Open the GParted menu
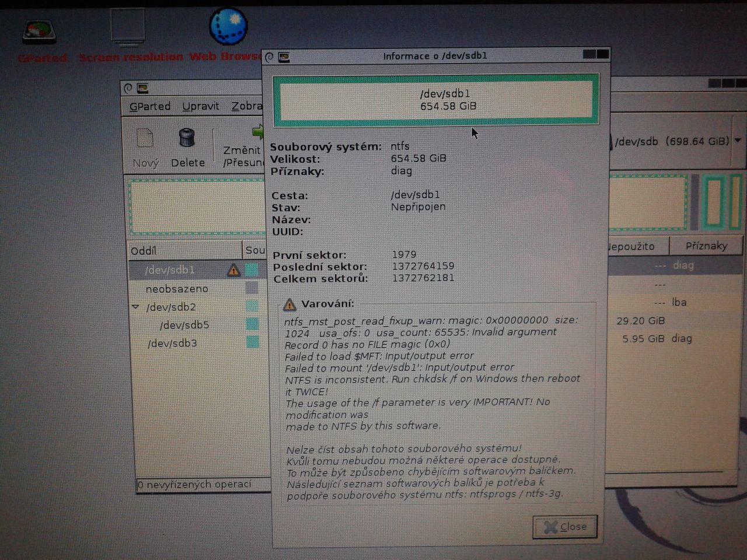The height and width of the screenshot is (560, 747). pyautogui.click(x=150, y=106)
